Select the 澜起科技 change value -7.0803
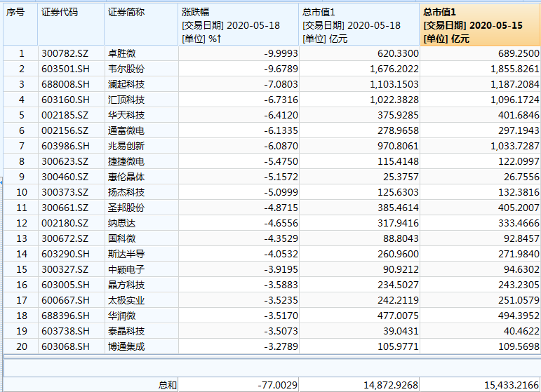 click(260, 84)
